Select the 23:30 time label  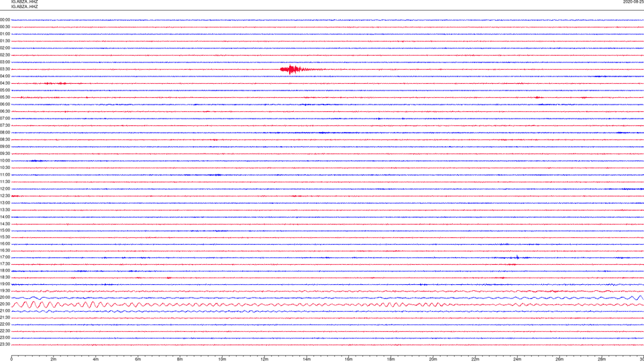coord(5,345)
